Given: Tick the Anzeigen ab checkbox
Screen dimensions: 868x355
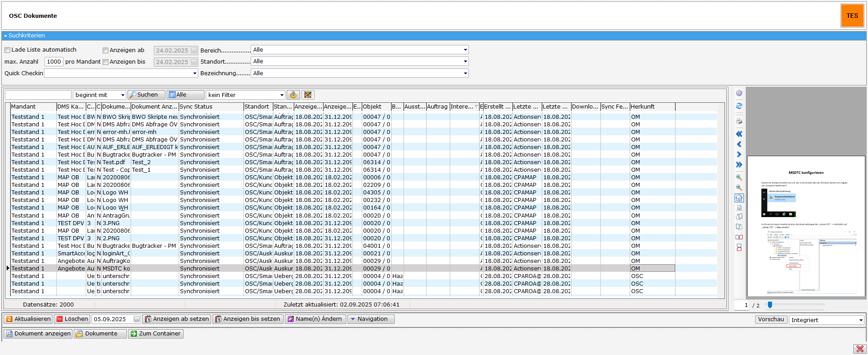Looking at the screenshot, I should tap(106, 50).
